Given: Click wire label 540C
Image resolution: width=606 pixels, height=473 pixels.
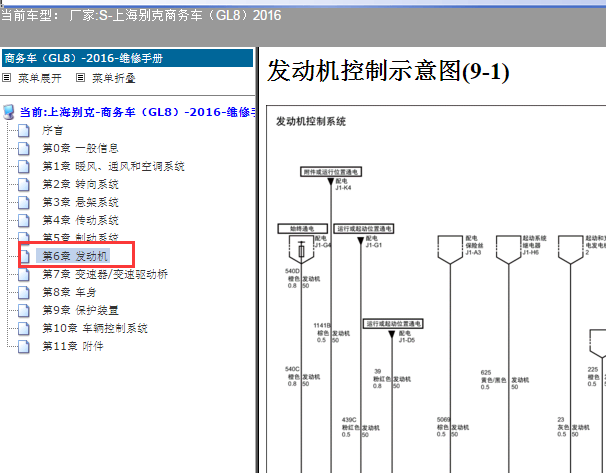Looking at the screenshot, I should pos(292,369).
